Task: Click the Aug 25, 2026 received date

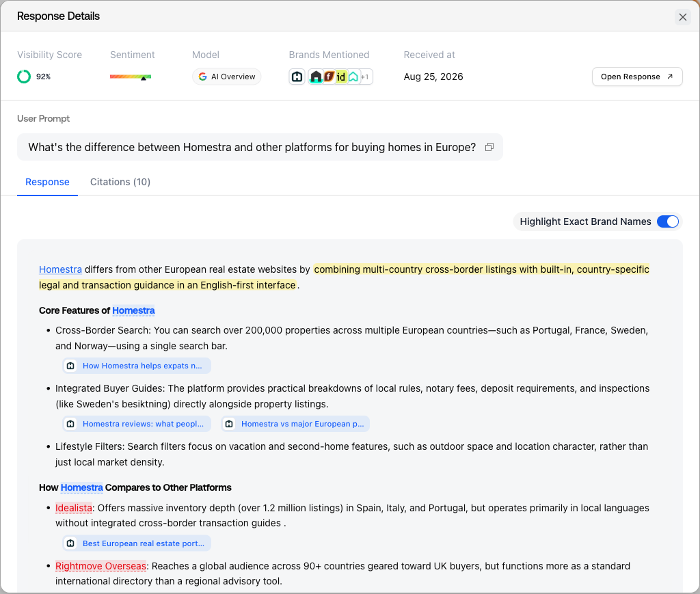Action: point(433,77)
